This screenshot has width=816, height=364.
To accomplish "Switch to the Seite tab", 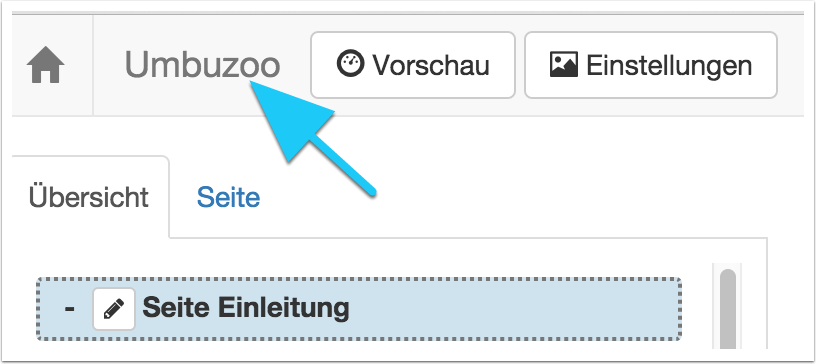I will [228, 197].
